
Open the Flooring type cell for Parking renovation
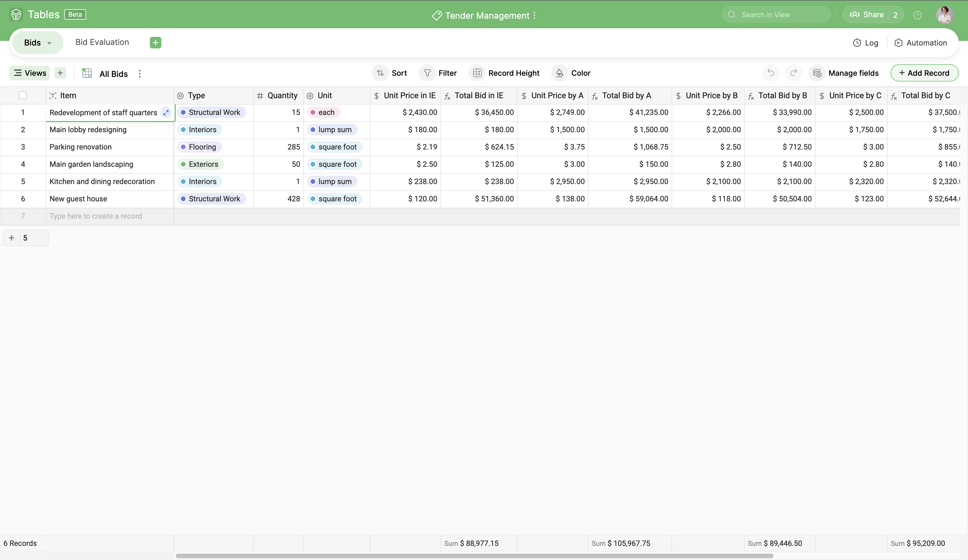[199, 147]
